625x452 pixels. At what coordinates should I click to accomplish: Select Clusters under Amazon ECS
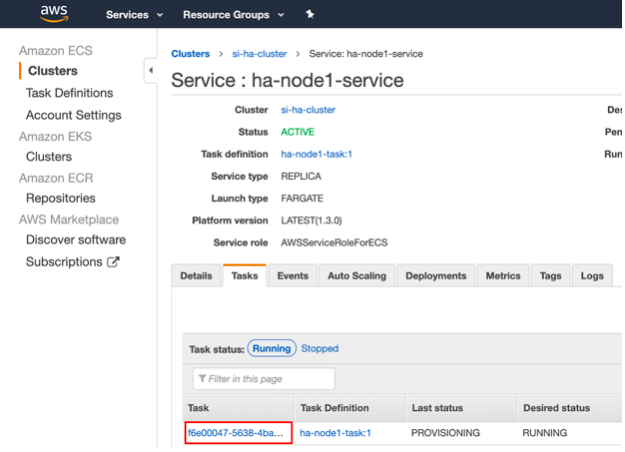click(x=53, y=71)
